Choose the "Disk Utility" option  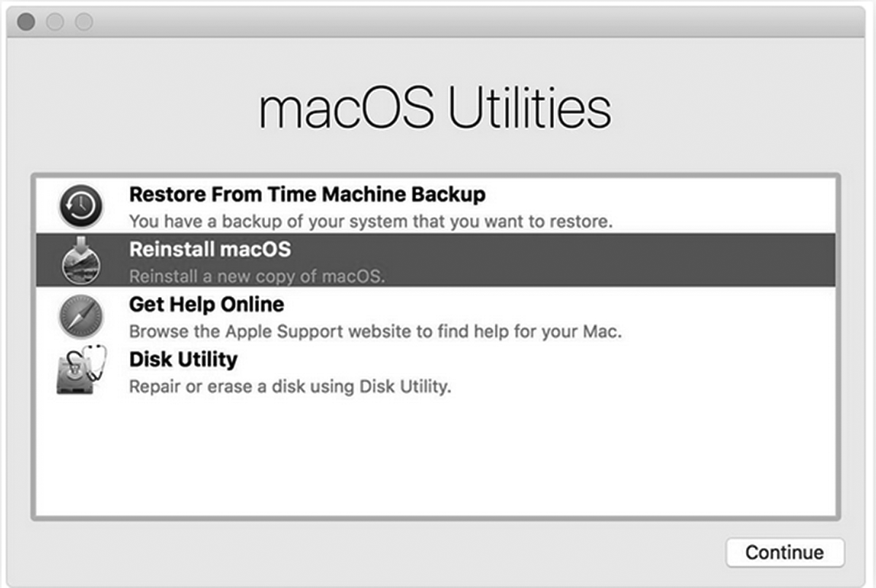tap(182, 359)
